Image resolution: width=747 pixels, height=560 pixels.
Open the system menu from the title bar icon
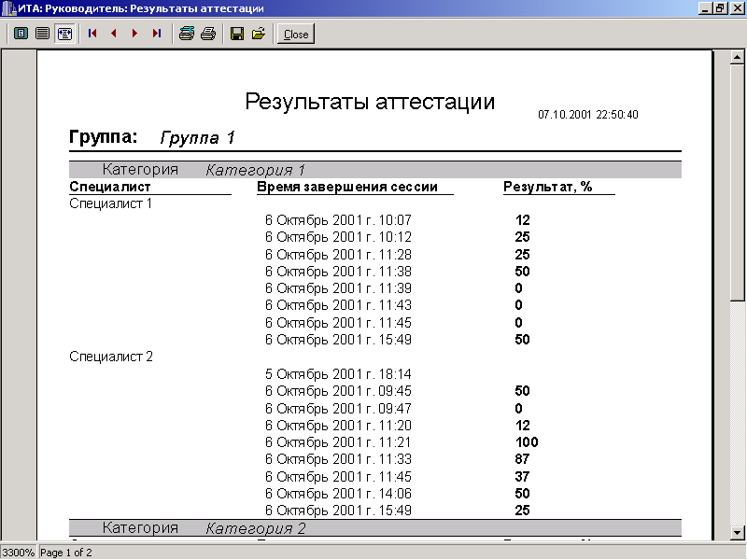(8, 8)
